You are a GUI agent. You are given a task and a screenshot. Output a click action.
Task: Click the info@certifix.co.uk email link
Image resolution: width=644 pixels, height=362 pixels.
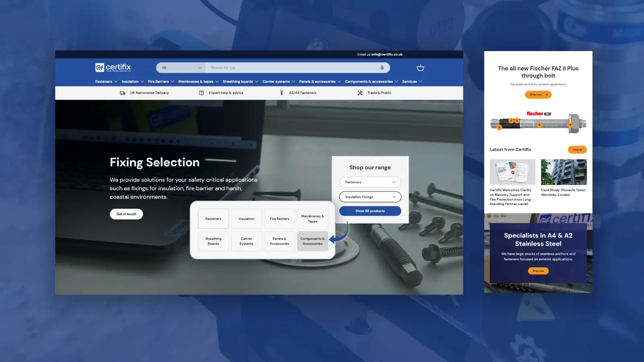[x=387, y=54]
